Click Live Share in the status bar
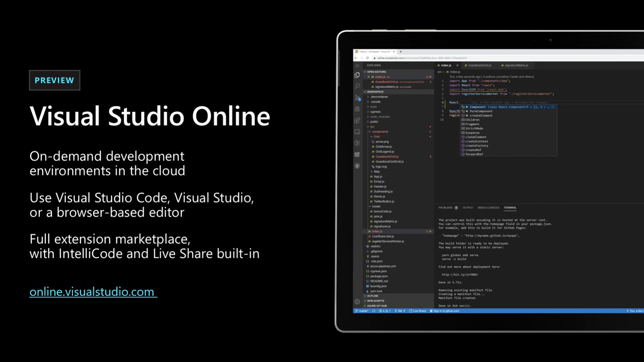 tap(418, 311)
